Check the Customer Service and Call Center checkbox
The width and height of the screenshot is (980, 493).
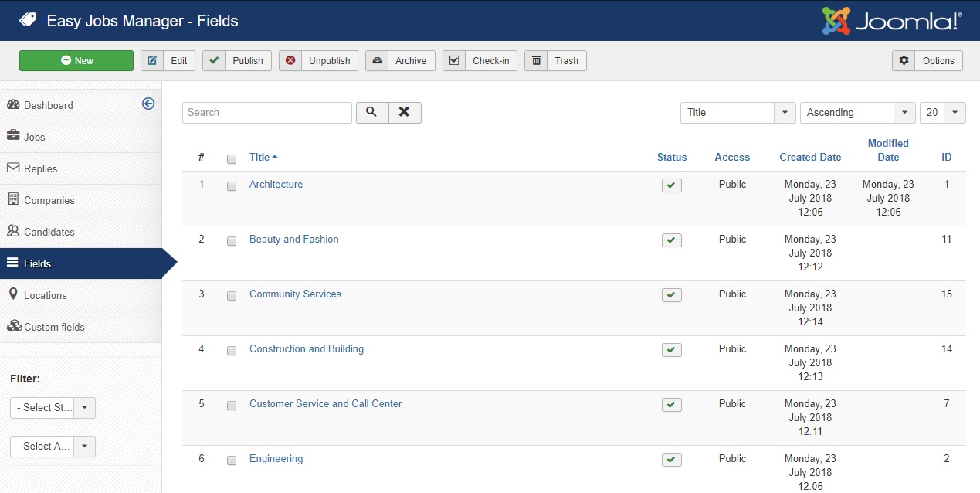pyautogui.click(x=232, y=406)
